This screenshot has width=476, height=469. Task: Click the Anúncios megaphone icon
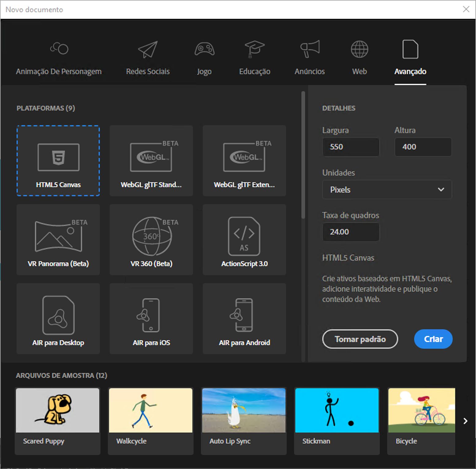pyautogui.click(x=310, y=49)
